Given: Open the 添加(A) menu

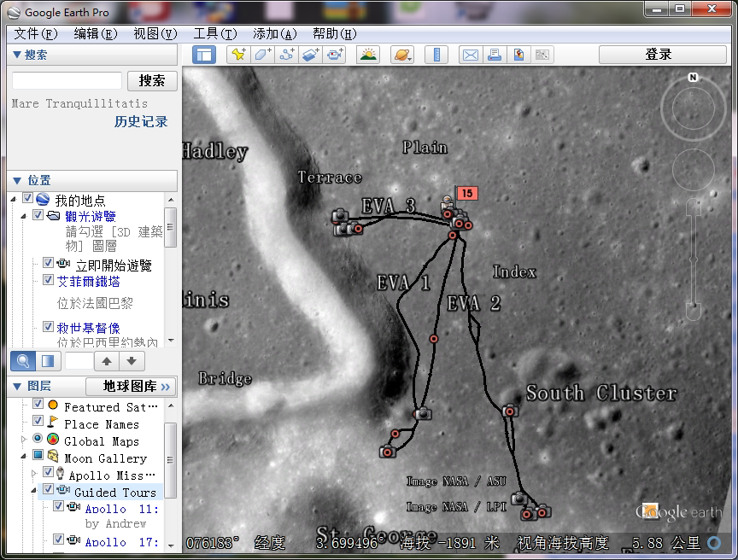Looking at the screenshot, I should click(x=275, y=34).
